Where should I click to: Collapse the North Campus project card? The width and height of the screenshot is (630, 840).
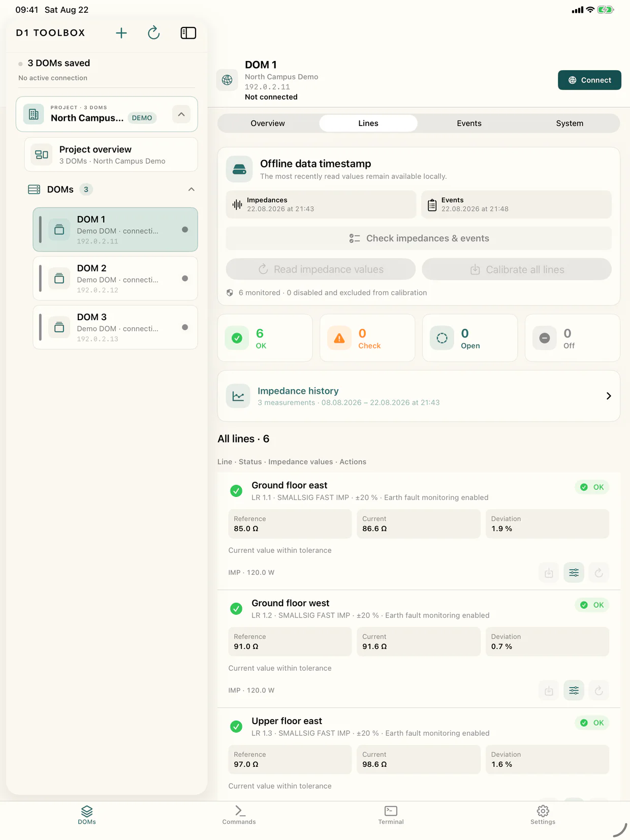(x=181, y=114)
